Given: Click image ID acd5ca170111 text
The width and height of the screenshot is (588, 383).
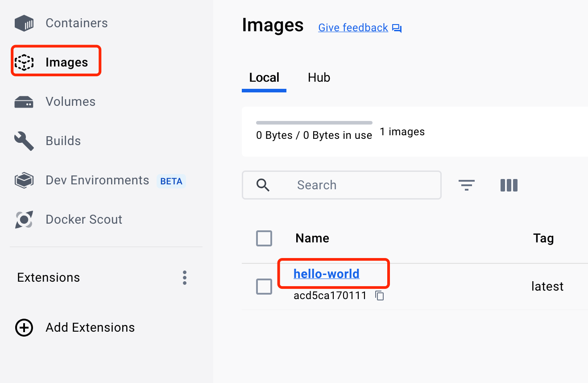Looking at the screenshot, I should coord(330,296).
